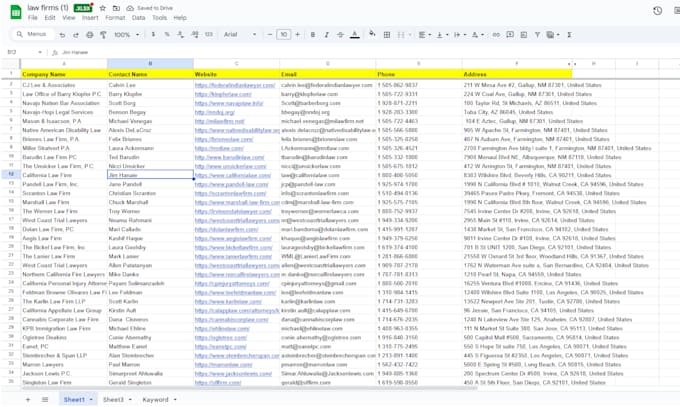
Task: Open Keyword tab options arrow
Action: point(175,400)
